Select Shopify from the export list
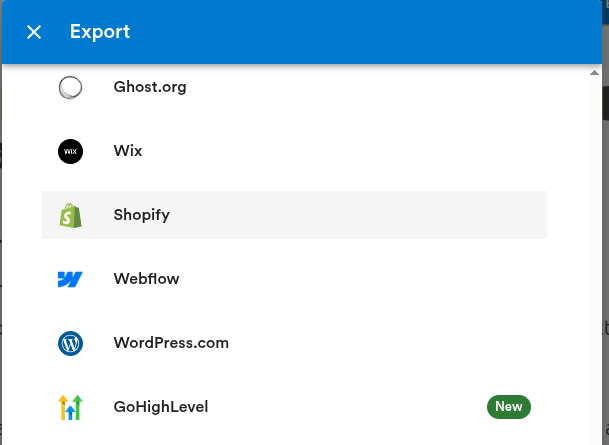Viewport: 609px width, 445px height. point(294,215)
